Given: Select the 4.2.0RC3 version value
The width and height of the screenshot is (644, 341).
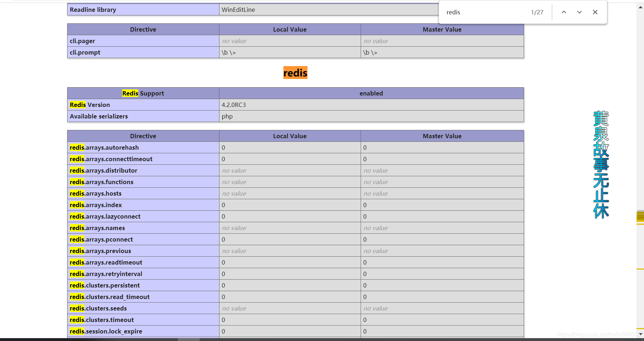Looking at the screenshot, I should coord(234,105).
